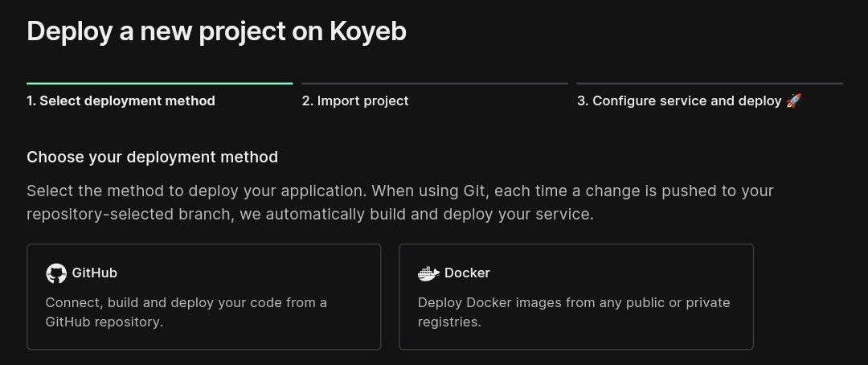This screenshot has width=868, height=365.
Task: Click the gray progress bar above Configure service
Action: coord(710,84)
